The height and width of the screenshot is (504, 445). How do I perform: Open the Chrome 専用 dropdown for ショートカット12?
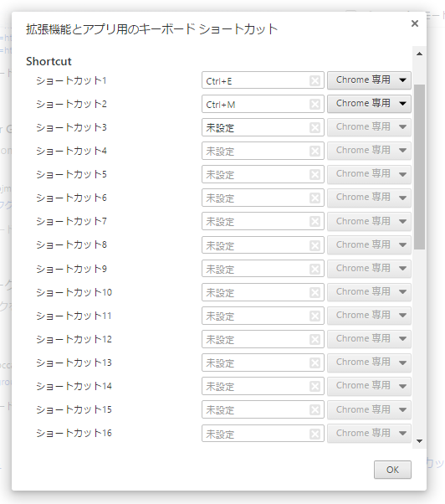(369, 339)
